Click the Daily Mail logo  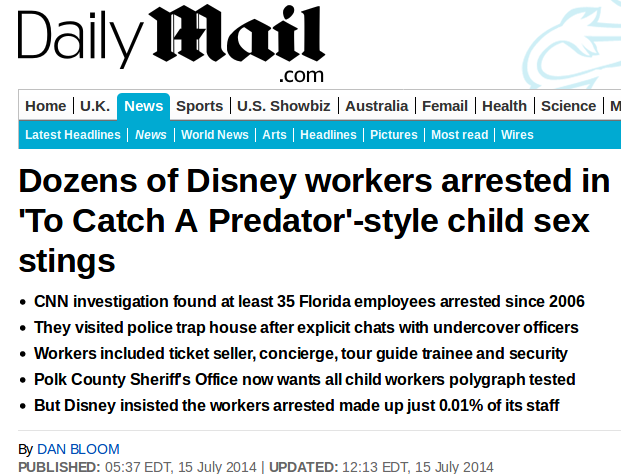pos(171,43)
